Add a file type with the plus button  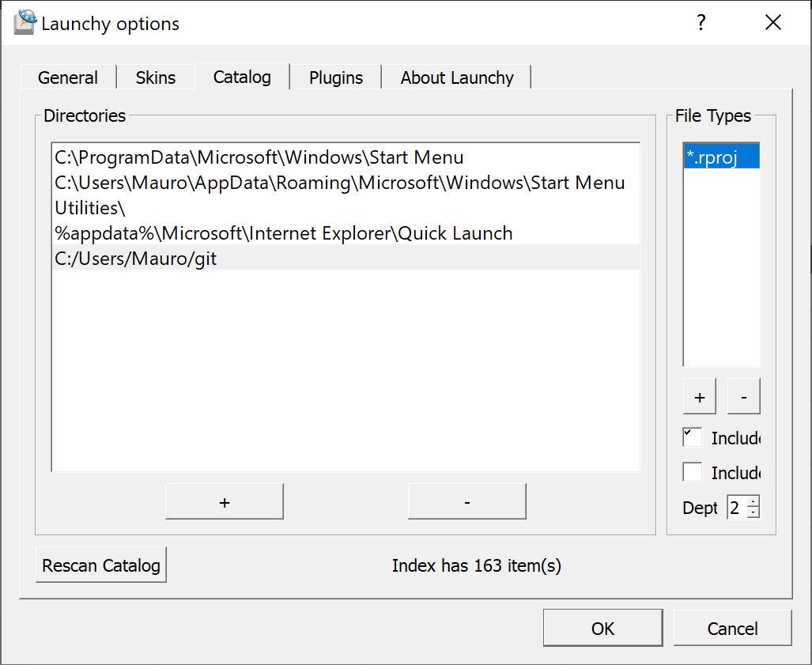click(699, 396)
